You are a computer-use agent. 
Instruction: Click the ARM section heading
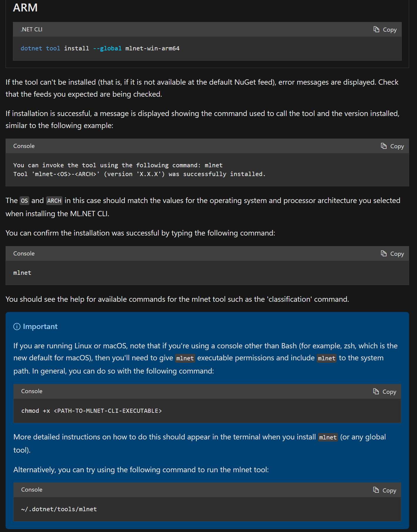[25, 8]
